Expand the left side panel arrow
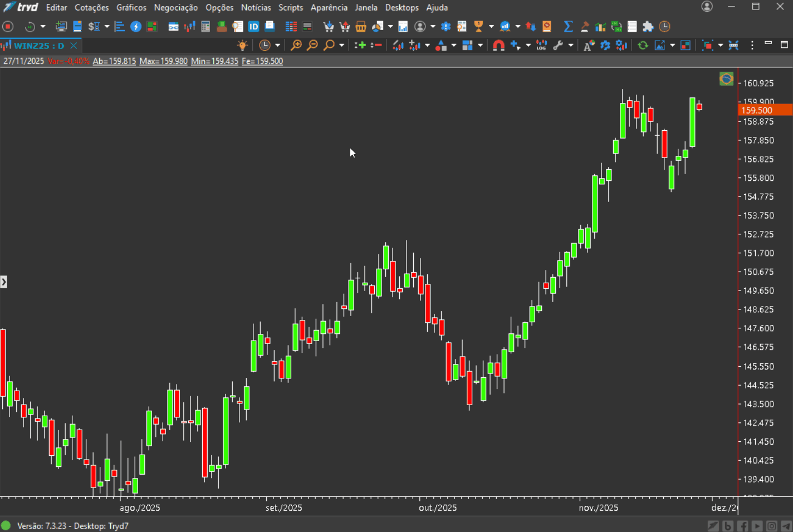 pyautogui.click(x=3, y=282)
